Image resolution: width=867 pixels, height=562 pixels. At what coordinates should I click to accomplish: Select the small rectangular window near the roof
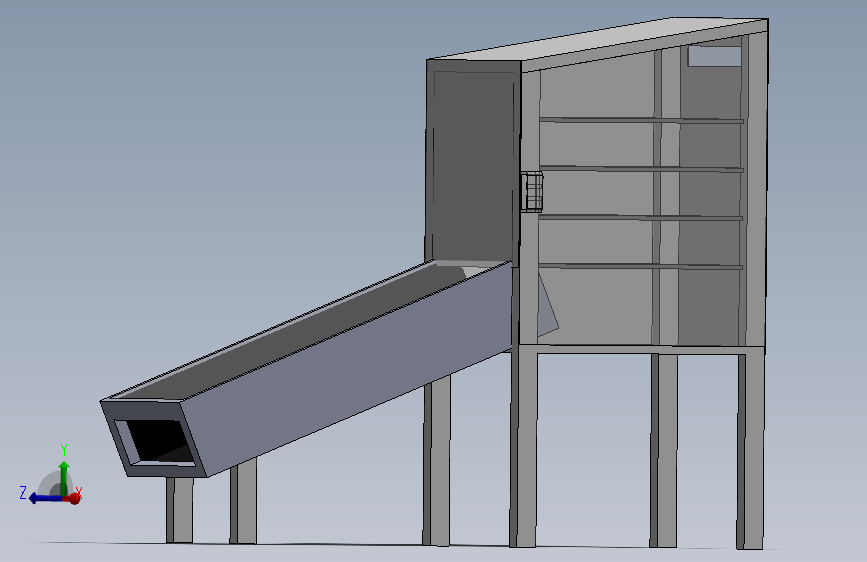[x=714, y=56]
